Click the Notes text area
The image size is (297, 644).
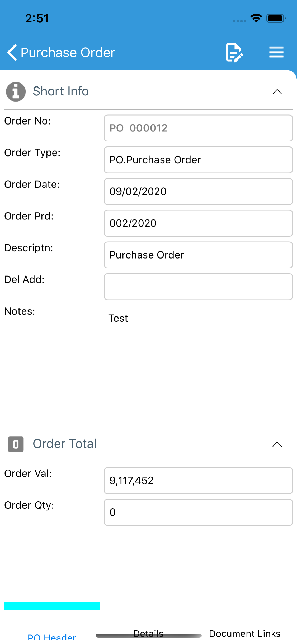(x=198, y=345)
